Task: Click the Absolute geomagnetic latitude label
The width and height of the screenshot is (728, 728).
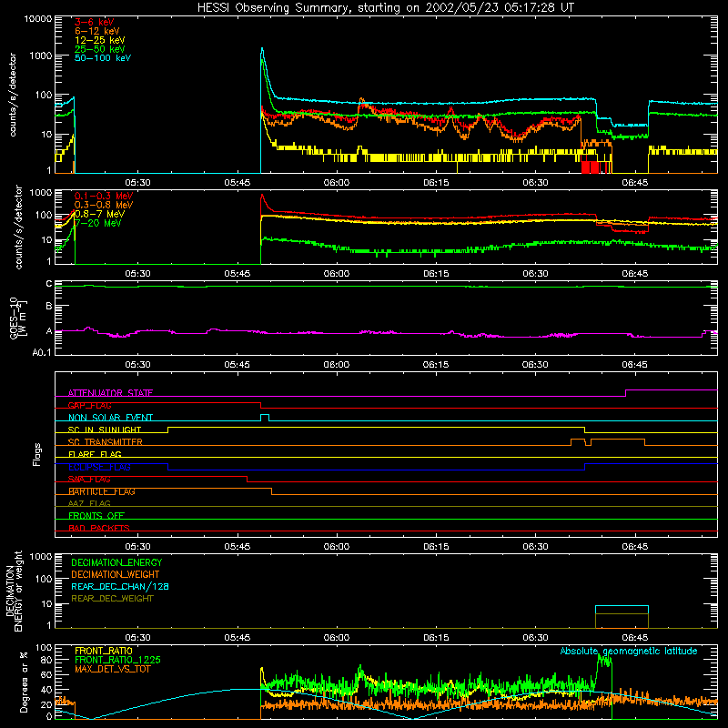Action: (629, 651)
